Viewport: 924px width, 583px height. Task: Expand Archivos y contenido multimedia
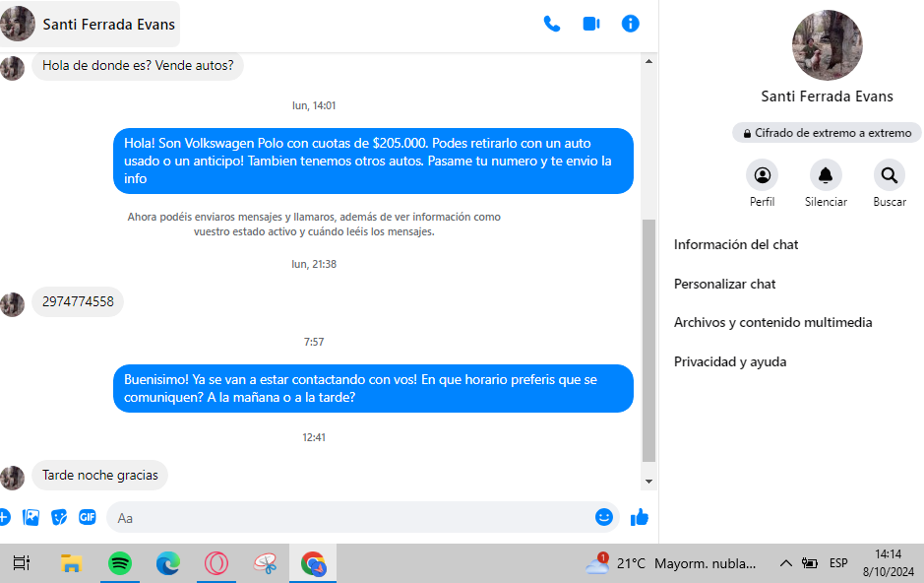point(772,322)
